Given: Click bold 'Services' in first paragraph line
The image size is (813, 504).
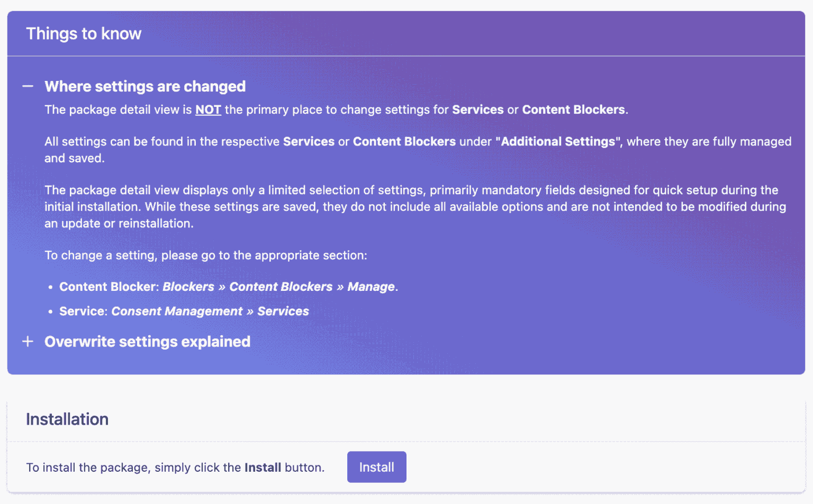Looking at the screenshot, I should (x=478, y=109).
